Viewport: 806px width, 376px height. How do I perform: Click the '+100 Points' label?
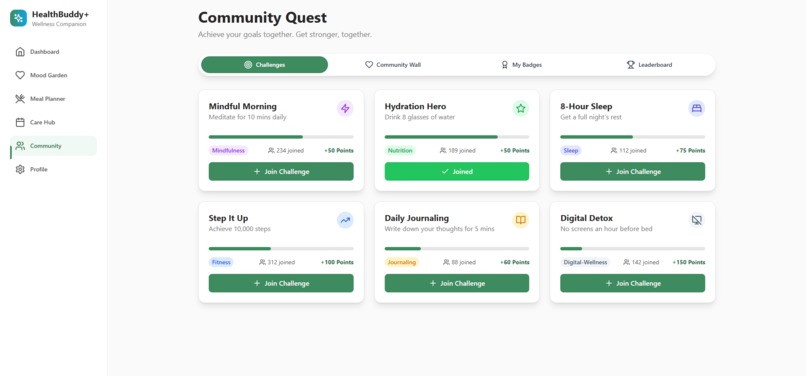click(x=337, y=262)
